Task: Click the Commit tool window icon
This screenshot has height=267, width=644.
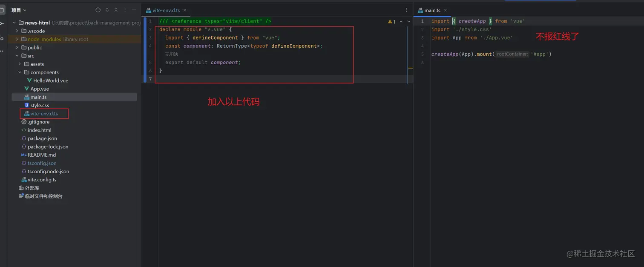Action: coord(2,24)
